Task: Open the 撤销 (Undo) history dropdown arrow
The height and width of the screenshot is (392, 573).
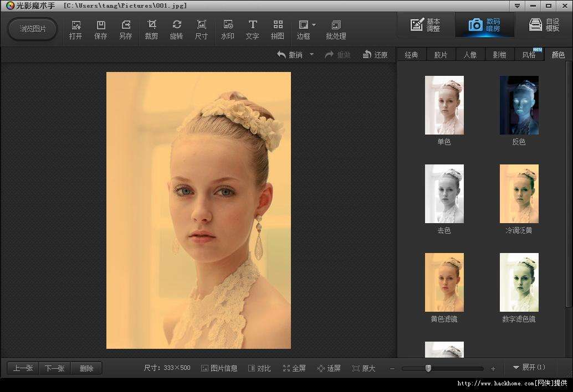Action: coord(311,55)
